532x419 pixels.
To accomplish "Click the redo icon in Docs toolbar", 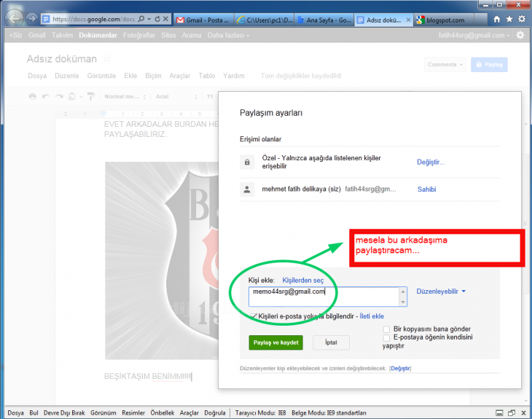I will point(59,96).
